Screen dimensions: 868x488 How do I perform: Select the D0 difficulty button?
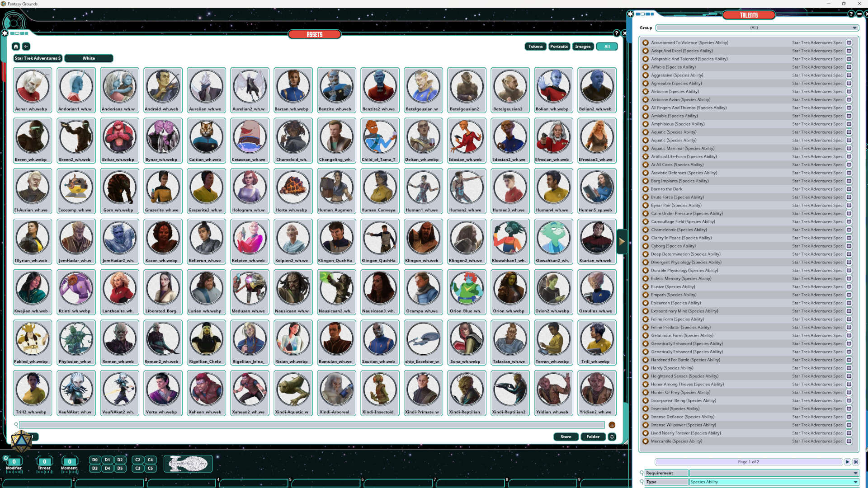(x=95, y=460)
